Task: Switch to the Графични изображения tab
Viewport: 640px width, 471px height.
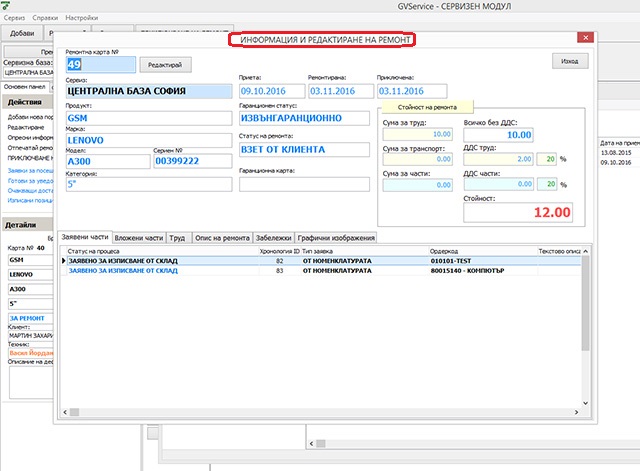Action: click(336, 238)
